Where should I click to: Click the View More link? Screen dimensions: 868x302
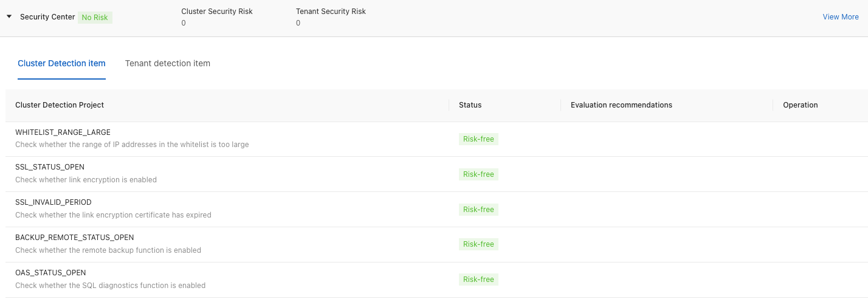[840, 17]
